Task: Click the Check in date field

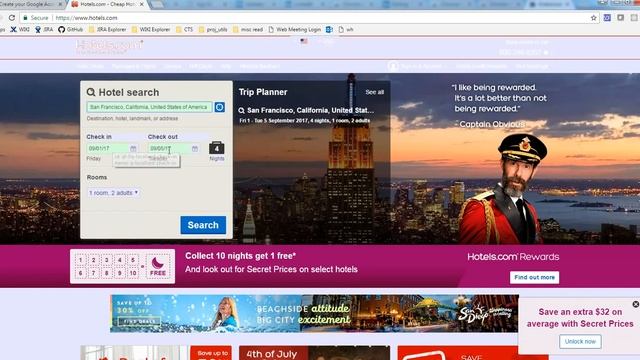Action: click(x=112, y=148)
